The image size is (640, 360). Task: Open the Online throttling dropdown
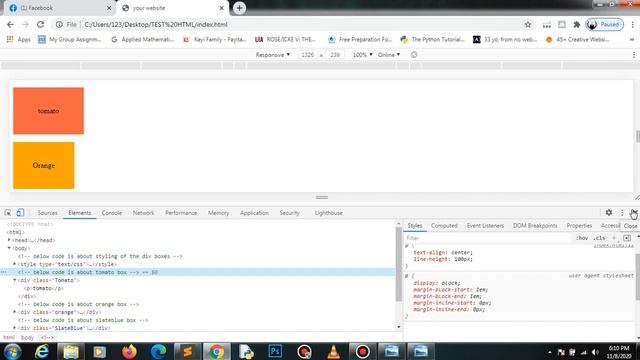pyautogui.click(x=389, y=55)
